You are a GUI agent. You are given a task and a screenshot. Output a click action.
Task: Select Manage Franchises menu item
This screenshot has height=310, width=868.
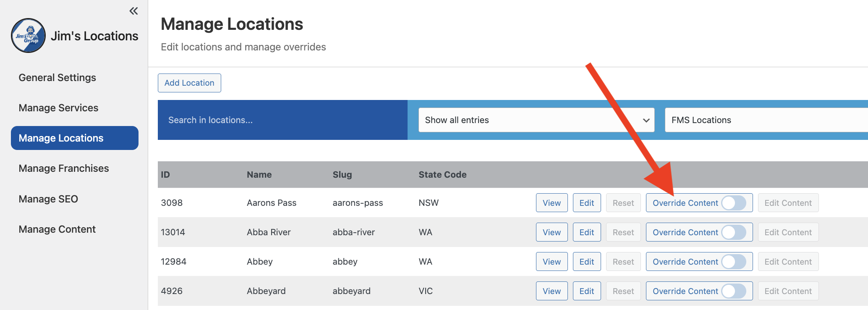point(64,168)
